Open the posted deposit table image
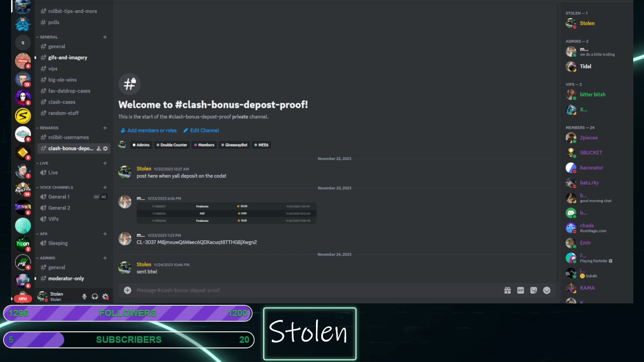The height and width of the screenshot is (362, 644). click(x=226, y=213)
